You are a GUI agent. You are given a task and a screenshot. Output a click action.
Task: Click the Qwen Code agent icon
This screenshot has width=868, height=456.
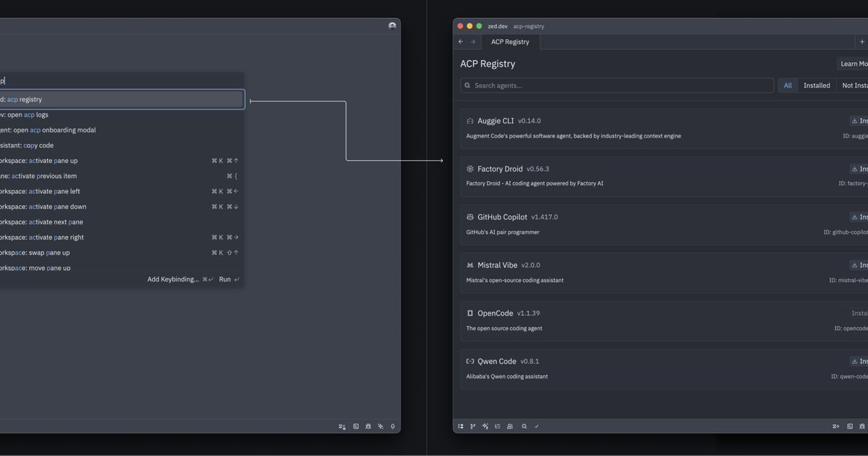(470, 361)
